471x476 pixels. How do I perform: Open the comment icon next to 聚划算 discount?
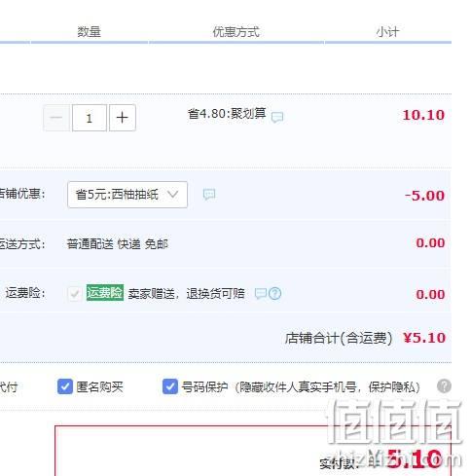point(277,117)
